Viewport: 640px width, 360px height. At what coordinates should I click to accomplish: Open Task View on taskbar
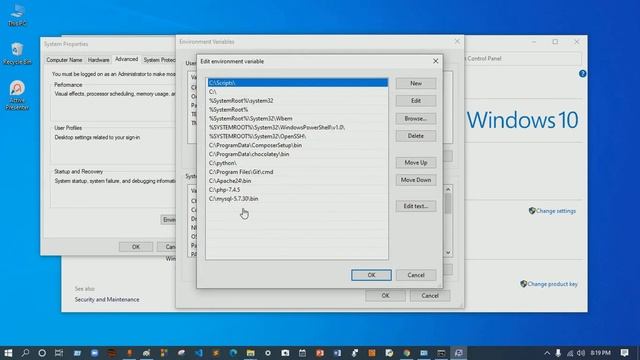pyautogui.click(x=59, y=353)
